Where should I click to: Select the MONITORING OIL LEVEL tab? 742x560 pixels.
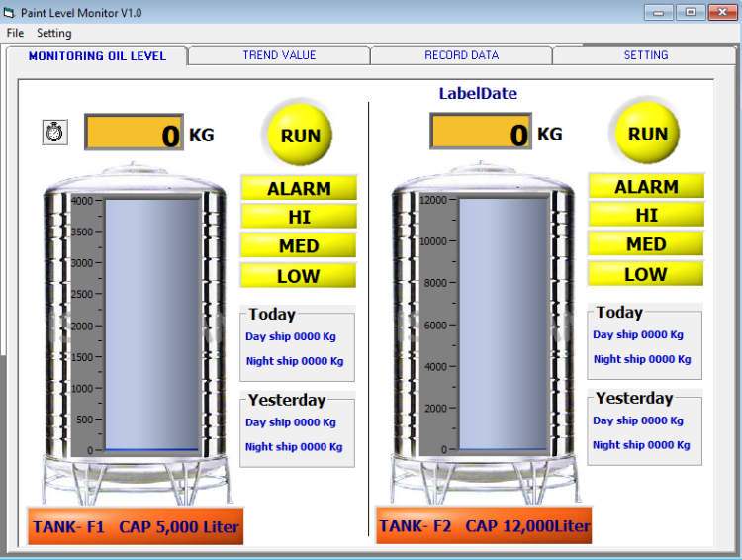point(97,55)
